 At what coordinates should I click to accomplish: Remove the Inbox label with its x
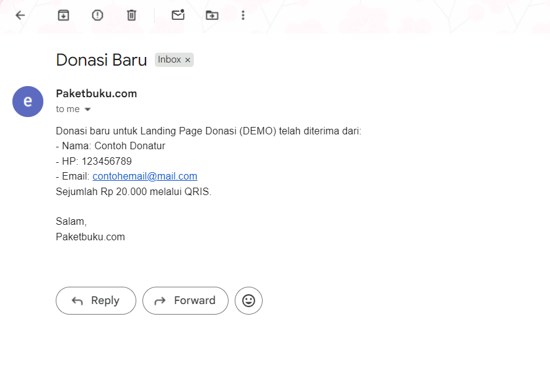click(188, 60)
